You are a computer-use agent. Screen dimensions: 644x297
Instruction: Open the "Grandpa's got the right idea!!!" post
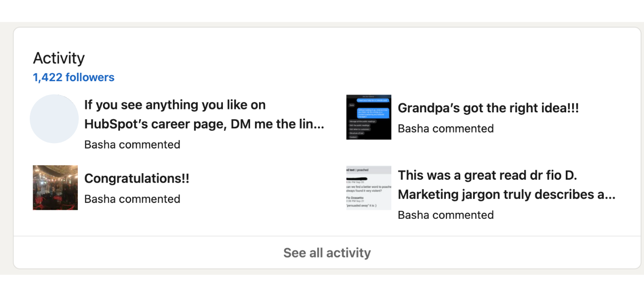point(488,108)
